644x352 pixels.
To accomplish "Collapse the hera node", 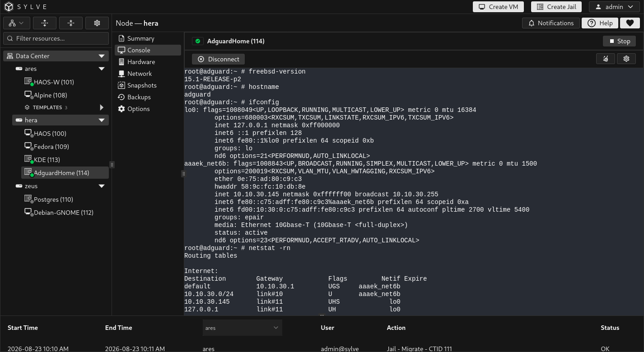I will 102,120.
